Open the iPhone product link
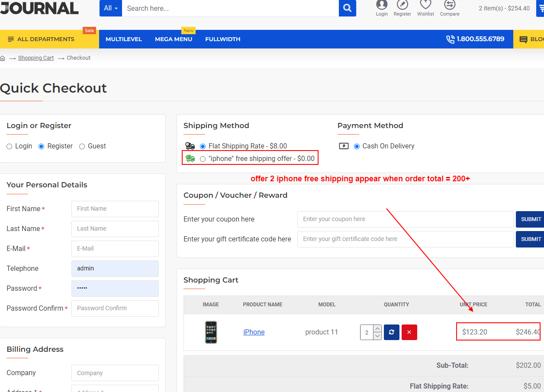Viewport: 544px width, 392px height. (x=254, y=332)
